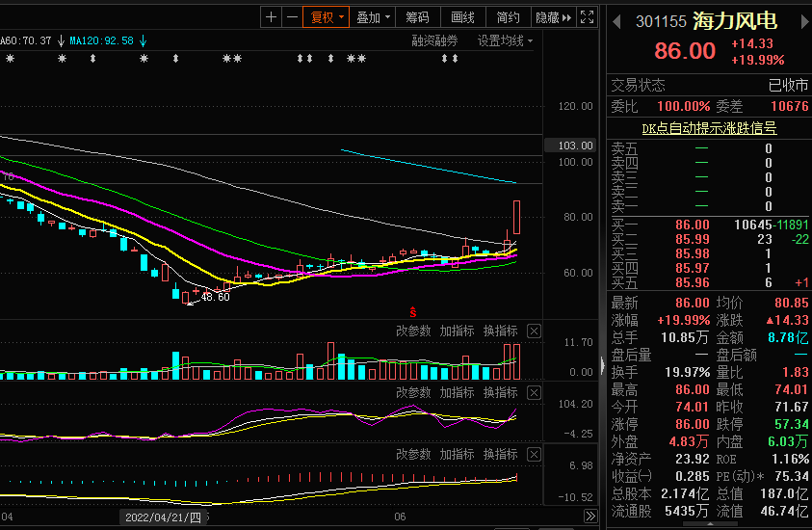Close the second indicator panel
This screenshot has height=530, width=812.
click(534, 393)
